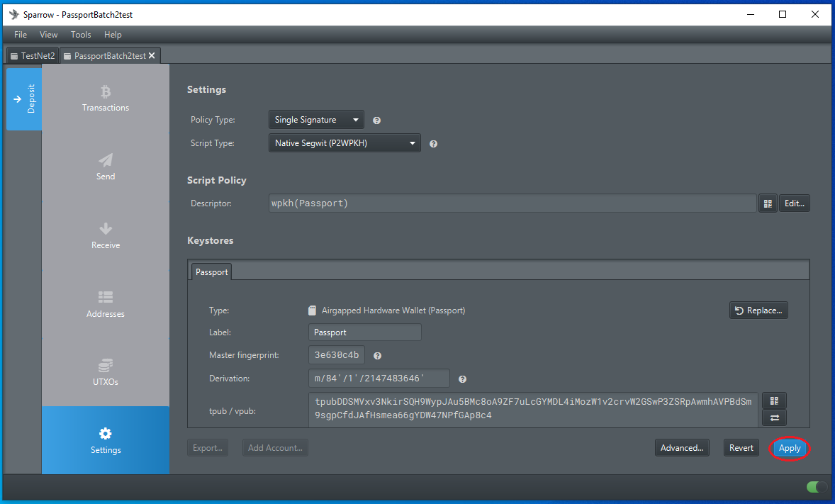
Task: Open the Help menu
Action: pos(113,35)
